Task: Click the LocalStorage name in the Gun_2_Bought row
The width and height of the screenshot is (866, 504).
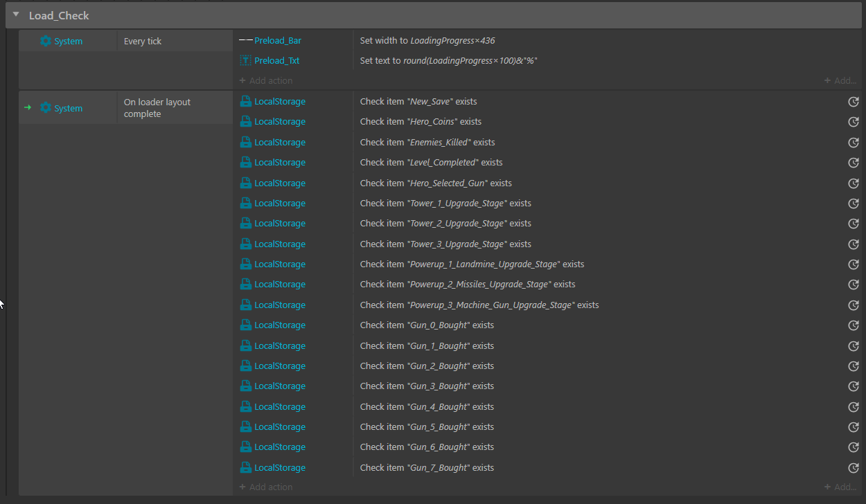Action: 280,366
